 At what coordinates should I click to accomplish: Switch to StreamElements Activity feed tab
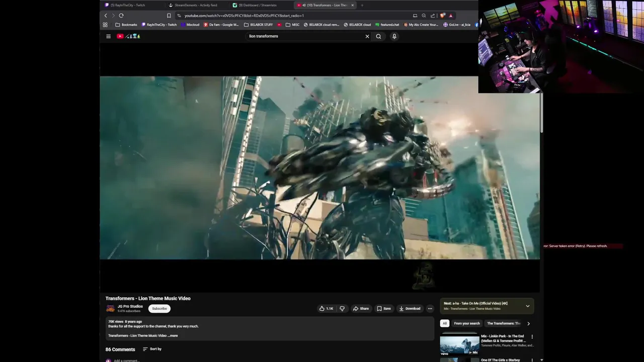click(196, 5)
